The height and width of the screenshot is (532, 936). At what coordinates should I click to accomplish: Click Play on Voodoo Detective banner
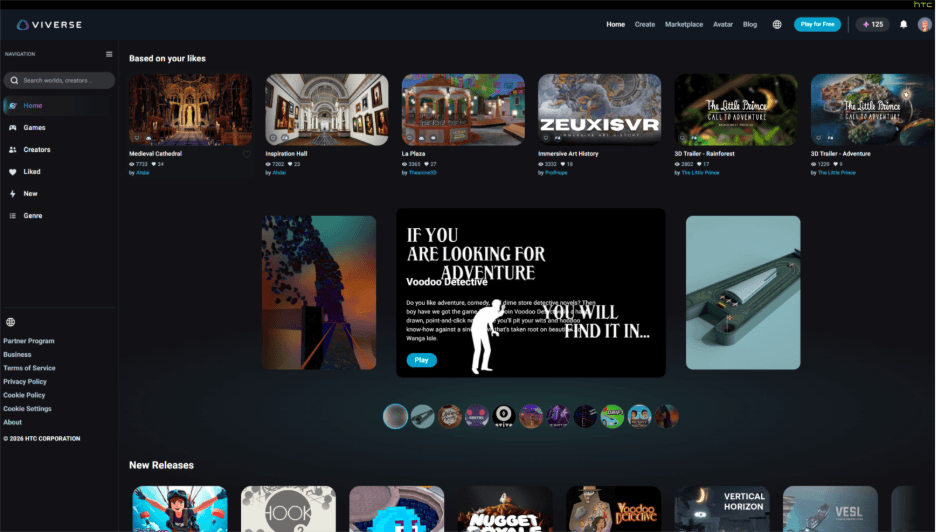421,360
